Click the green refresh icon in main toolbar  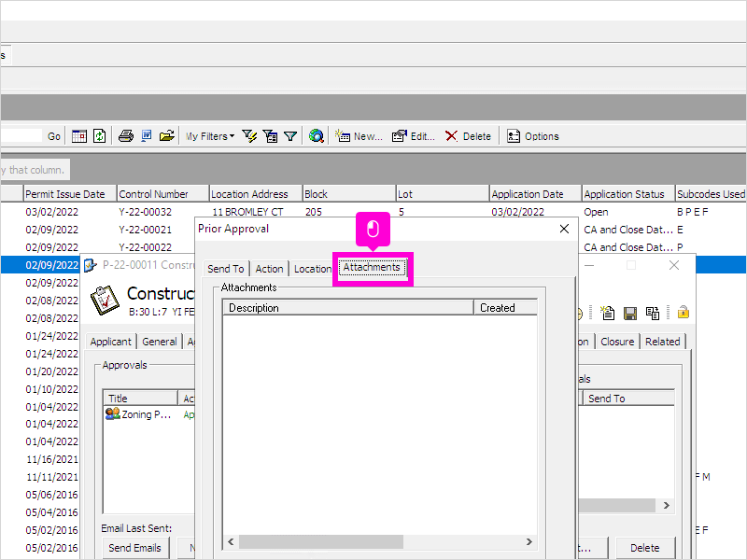(x=99, y=136)
